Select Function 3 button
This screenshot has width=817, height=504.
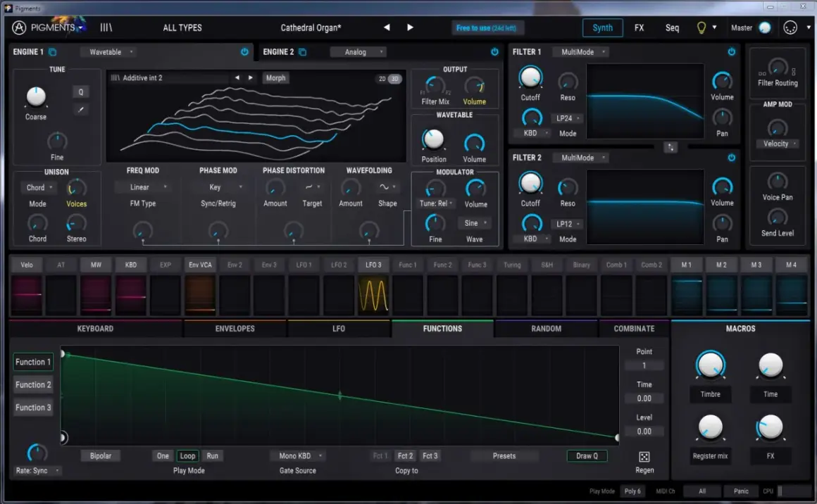pyautogui.click(x=33, y=408)
